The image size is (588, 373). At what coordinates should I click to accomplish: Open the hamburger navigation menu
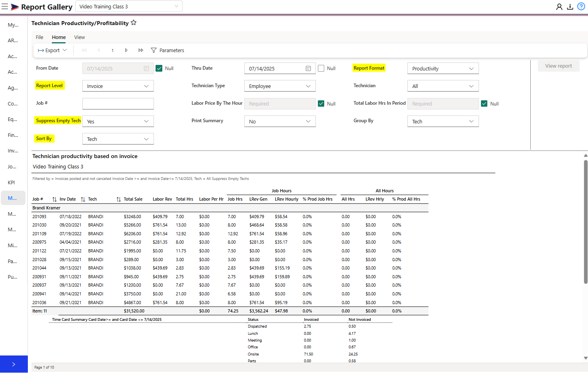tap(5, 7)
